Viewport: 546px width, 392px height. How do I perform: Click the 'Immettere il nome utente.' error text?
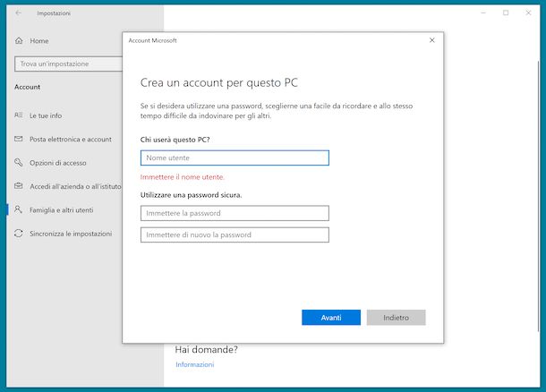coord(182,177)
